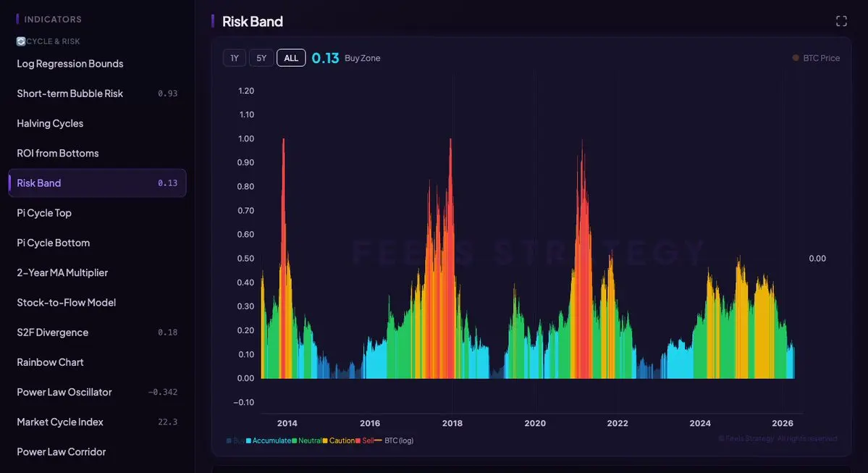Click the -0.342 Power Law Oscillator value
Viewport: 868px width, 473px height.
pos(163,392)
